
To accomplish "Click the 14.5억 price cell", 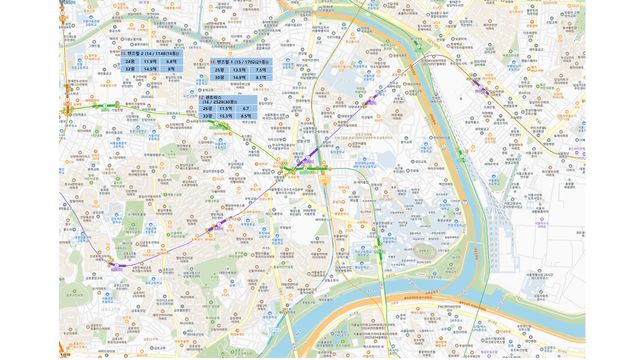I will (150, 69).
